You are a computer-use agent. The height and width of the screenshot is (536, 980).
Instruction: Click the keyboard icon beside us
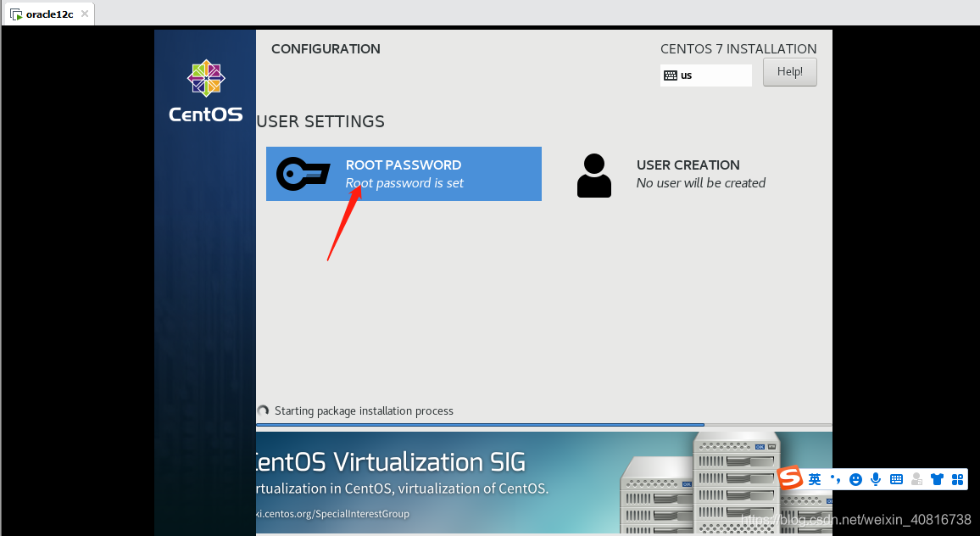pos(671,75)
